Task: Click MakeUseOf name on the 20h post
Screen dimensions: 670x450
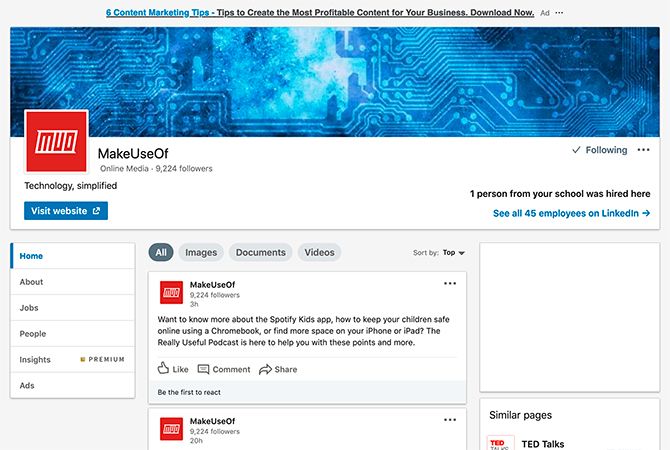Action: [212, 421]
